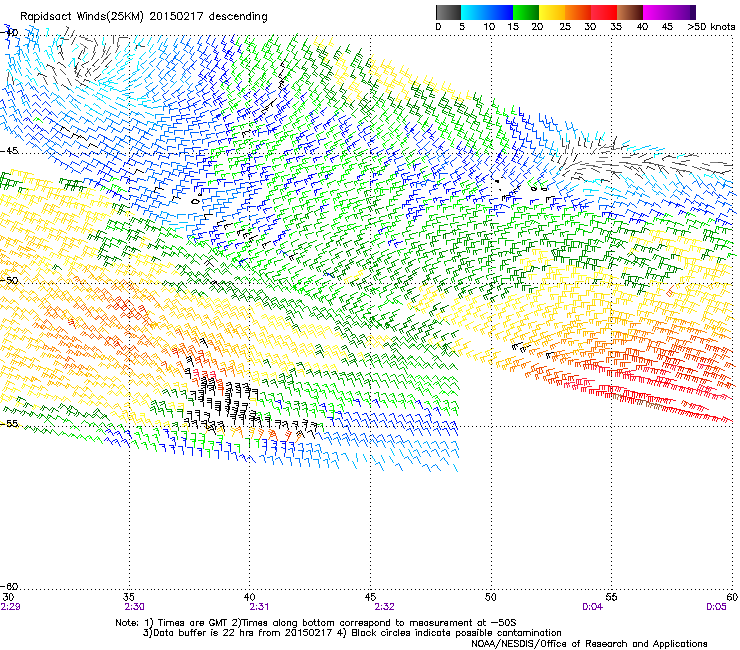The width and height of the screenshot is (740, 650).
Task: Select the purple '0:04' pass time
Action: click(x=592, y=607)
